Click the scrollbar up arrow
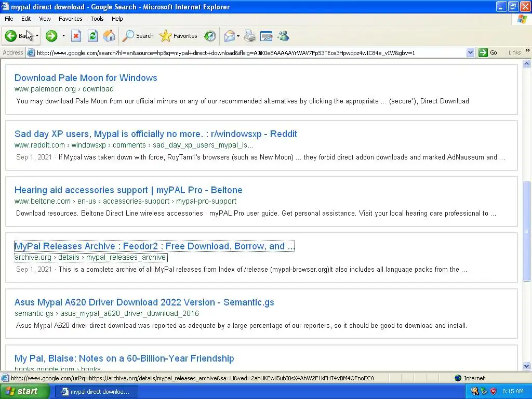Image resolution: width=532 pixels, height=399 pixels. click(527, 64)
